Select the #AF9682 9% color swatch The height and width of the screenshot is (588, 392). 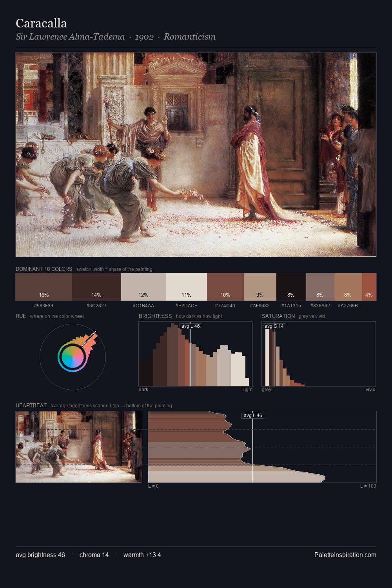pyautogui.click(x=260, y=287)
